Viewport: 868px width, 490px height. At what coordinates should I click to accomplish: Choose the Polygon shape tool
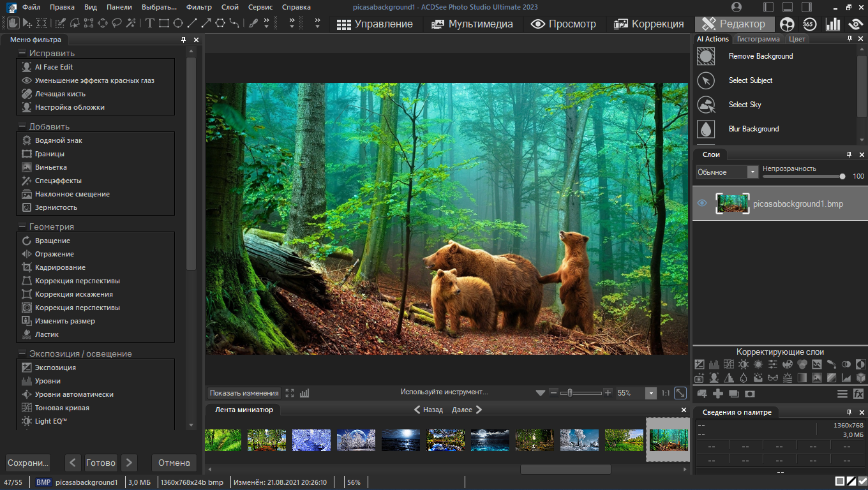220,23
